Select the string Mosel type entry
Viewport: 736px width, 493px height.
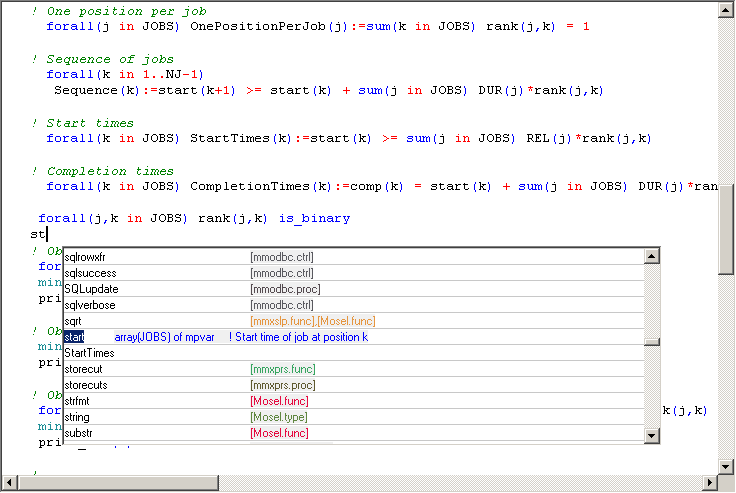76,417
